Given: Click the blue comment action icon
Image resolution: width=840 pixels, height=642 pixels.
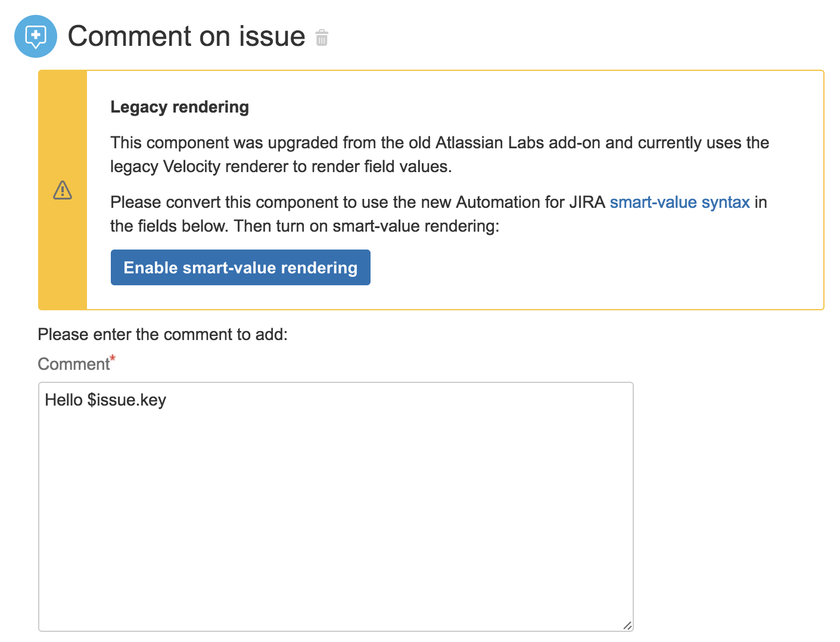Looking at the screenshot, I should pyautogui.click(x=36, y=36).
